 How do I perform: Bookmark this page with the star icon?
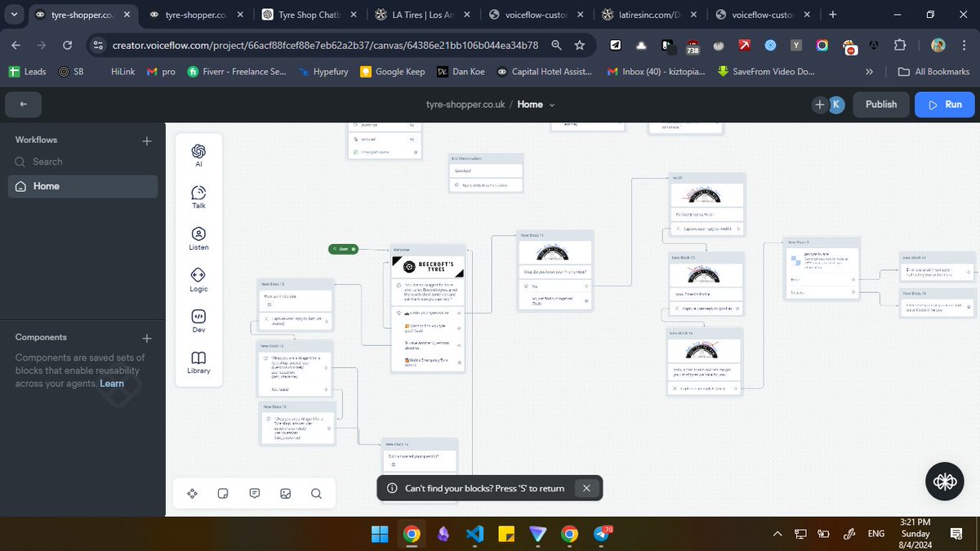pyautogui.click(x=579, y=46)
